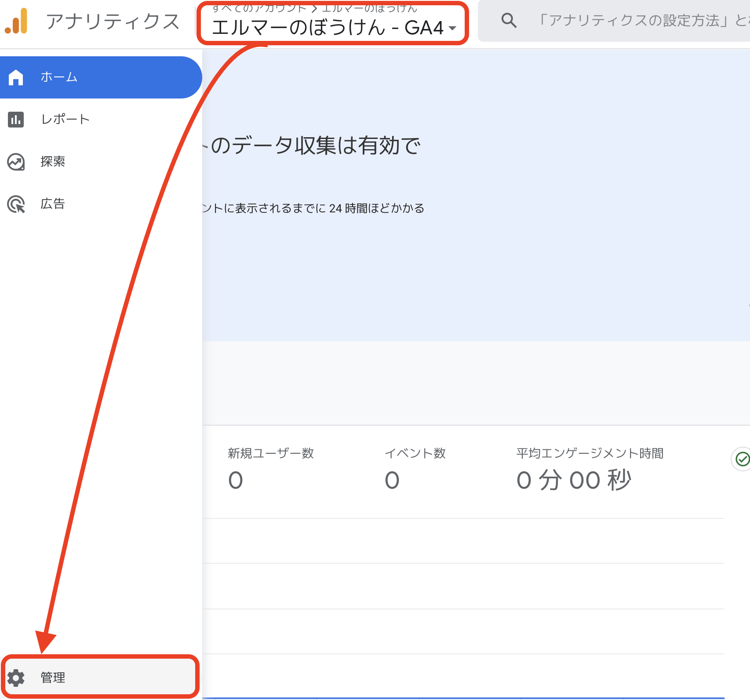Click the 管理 gear icon
This screenshot has width=750, height=700.
coord(16,678)
